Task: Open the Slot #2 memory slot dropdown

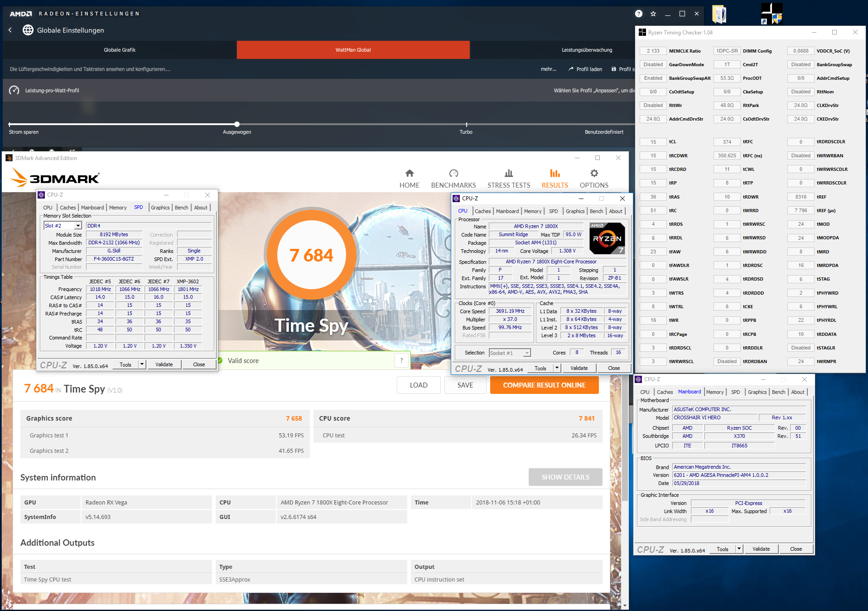Action: coord(78,226)
